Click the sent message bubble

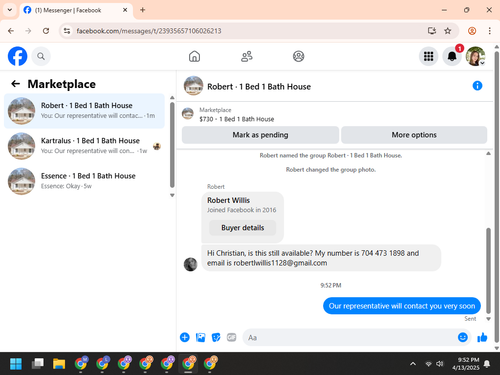coord(402,306)
